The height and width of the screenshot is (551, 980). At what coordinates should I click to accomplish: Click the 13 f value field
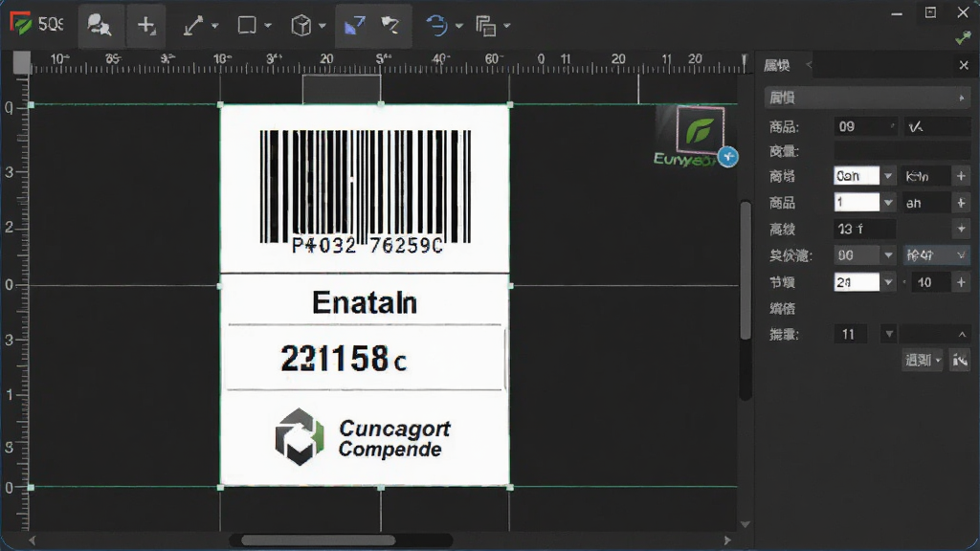click(865, 230)
